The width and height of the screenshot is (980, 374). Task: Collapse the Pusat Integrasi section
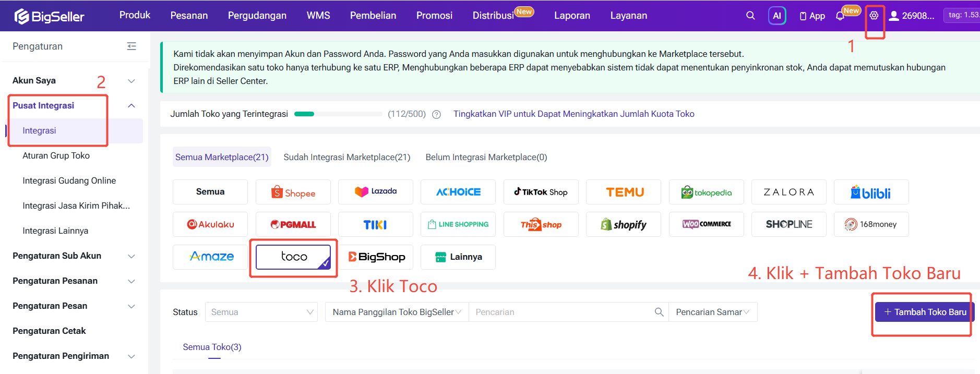(132, 106)
